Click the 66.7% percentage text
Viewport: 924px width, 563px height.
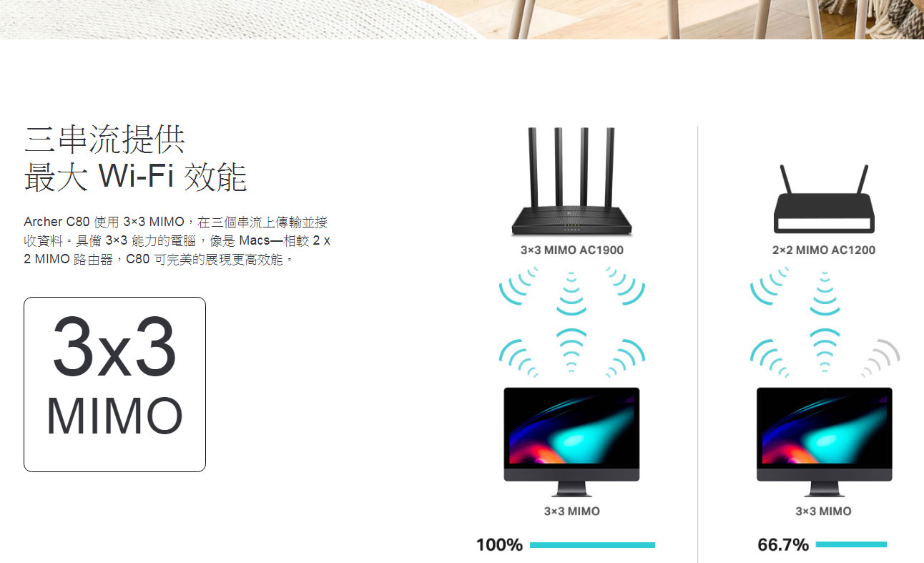(x=783, y=545)
